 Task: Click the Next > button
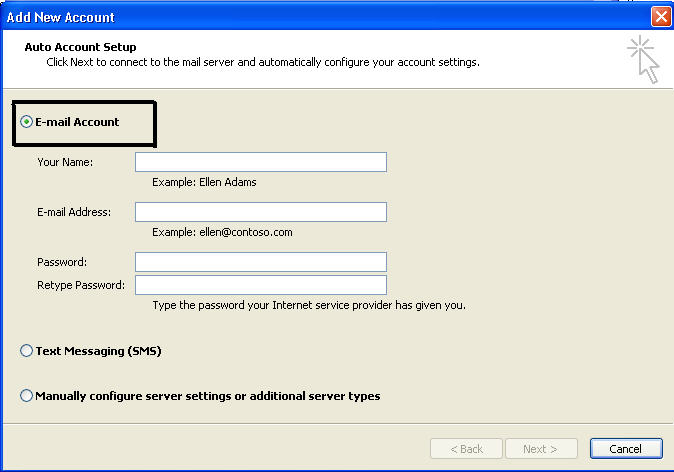[x=541, y=449]
